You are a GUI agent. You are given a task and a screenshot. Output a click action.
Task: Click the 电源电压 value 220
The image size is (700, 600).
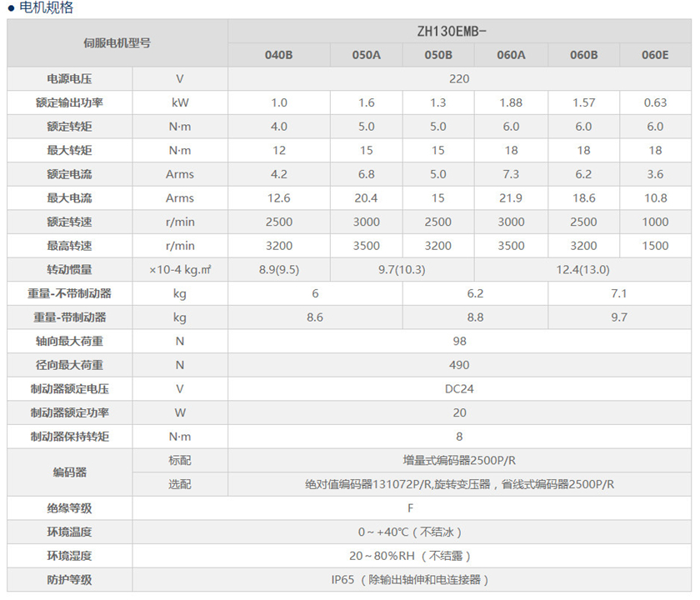[459, 79]
